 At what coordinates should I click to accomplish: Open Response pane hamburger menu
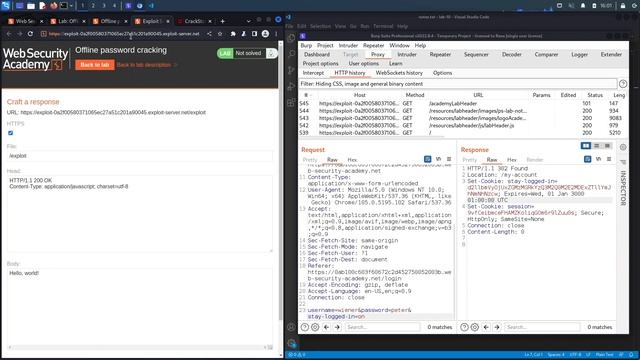tap(609, 159)
